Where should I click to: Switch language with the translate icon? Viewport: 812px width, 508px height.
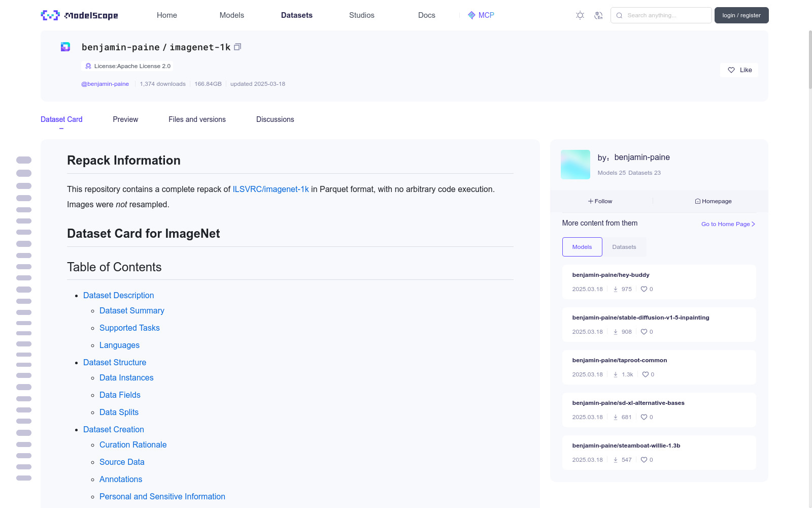coord(598,15)
